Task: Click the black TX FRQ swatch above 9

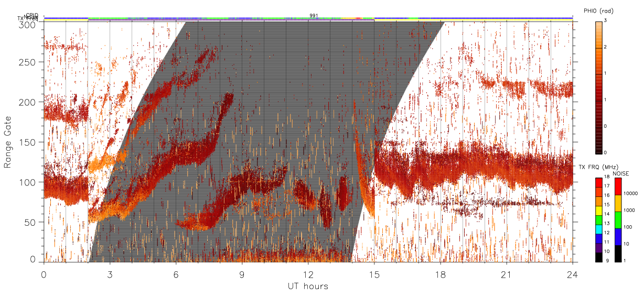Action: (x=598, y=257)
